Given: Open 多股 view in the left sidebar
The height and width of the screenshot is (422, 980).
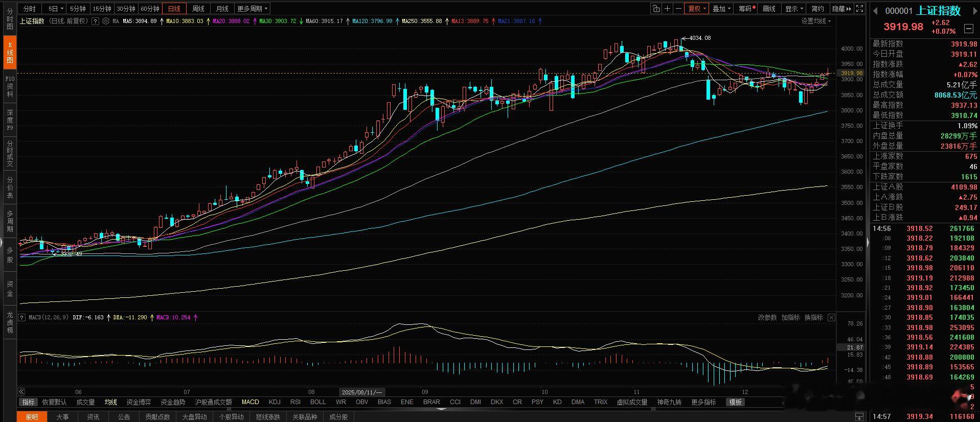Looking at the screenshot, I should (10, 255).
